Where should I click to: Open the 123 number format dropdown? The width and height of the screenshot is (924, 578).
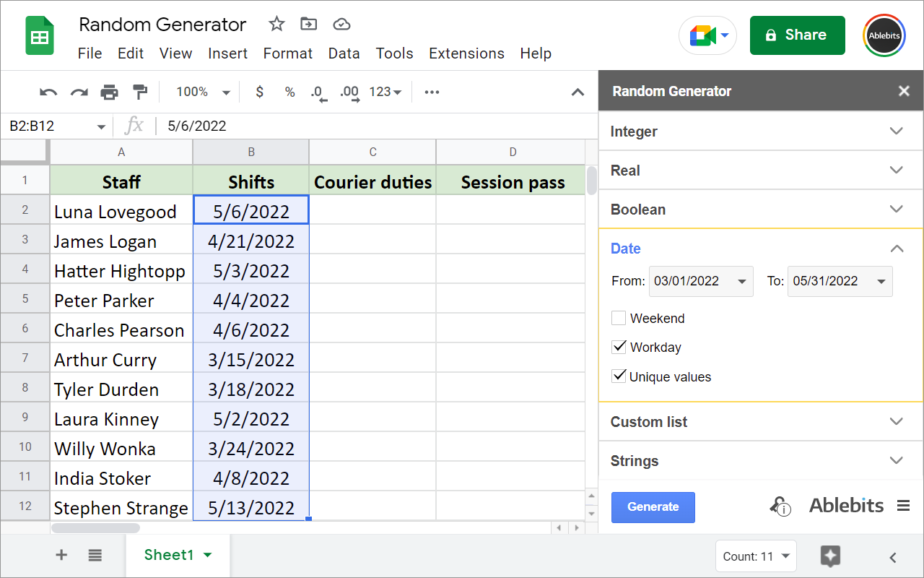click(x=385, y=92)
